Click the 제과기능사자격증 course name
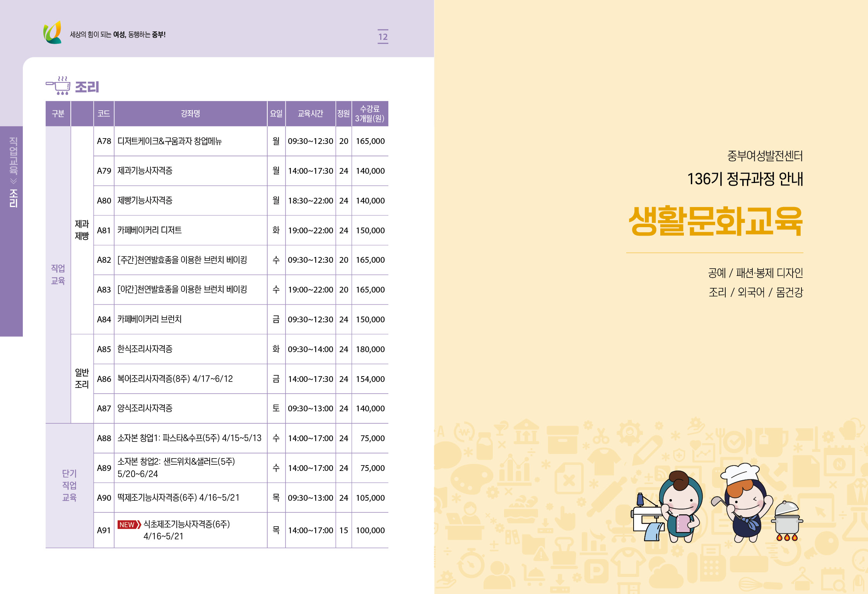 [145, 171]
